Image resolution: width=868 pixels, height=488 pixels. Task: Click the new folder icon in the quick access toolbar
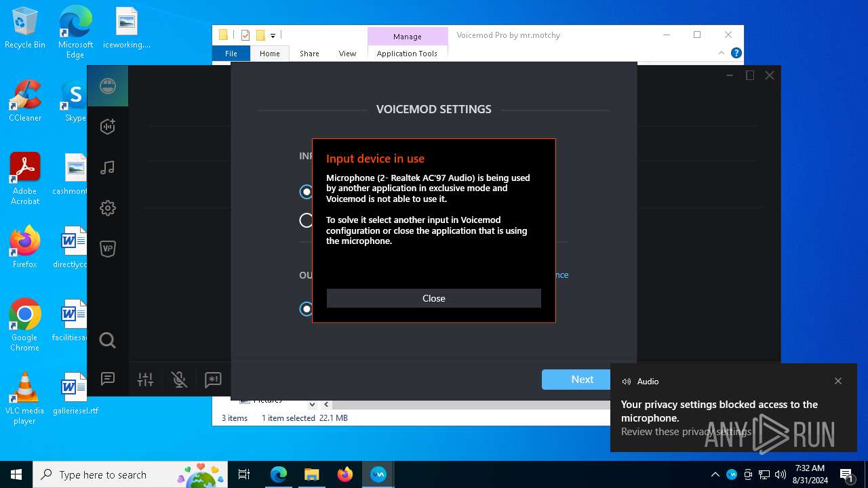point(260,35)
